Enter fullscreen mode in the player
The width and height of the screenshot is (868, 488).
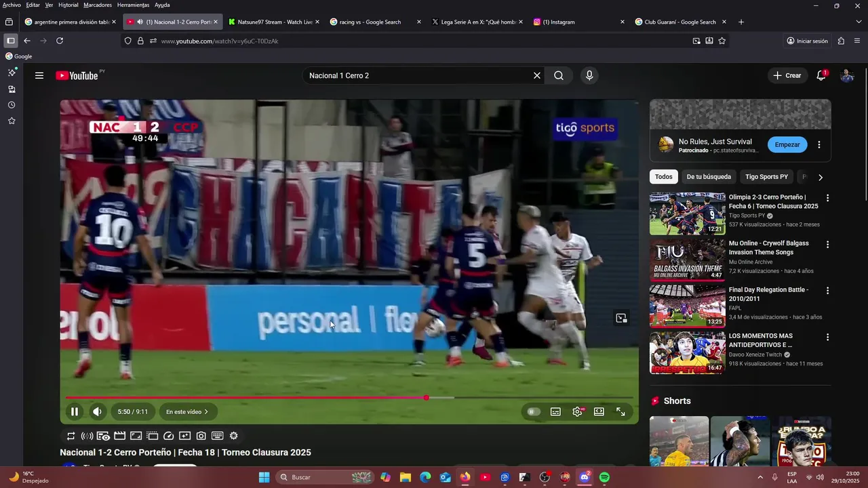620,411
